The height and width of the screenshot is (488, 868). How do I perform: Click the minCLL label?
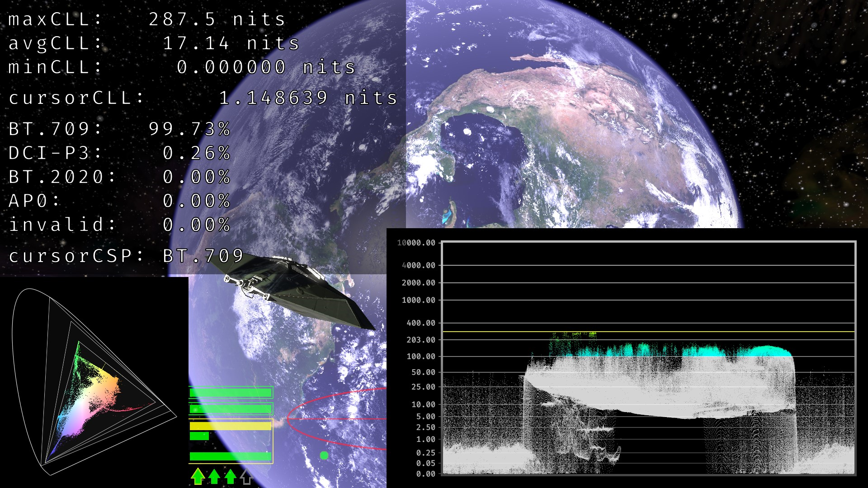coord(55,67)
